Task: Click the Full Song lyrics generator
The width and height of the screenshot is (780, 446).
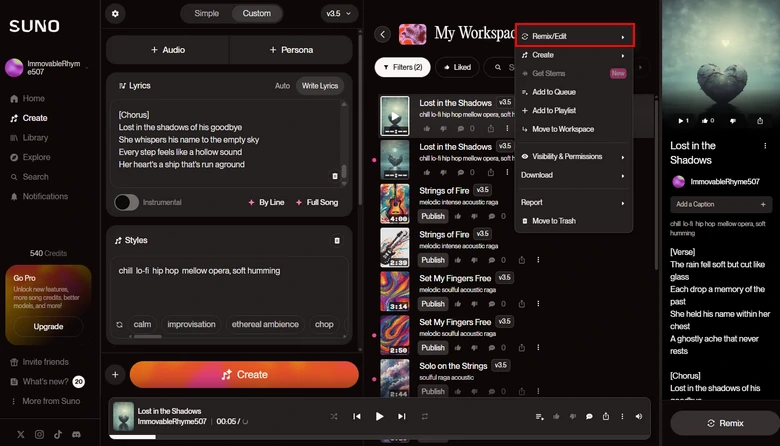Action: point(317,202)
